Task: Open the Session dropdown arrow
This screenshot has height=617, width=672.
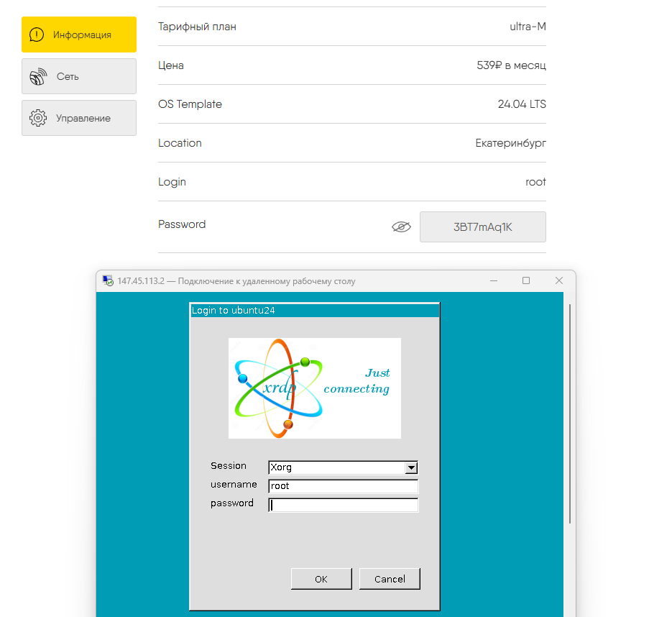Action: click(x=411, y=467)
